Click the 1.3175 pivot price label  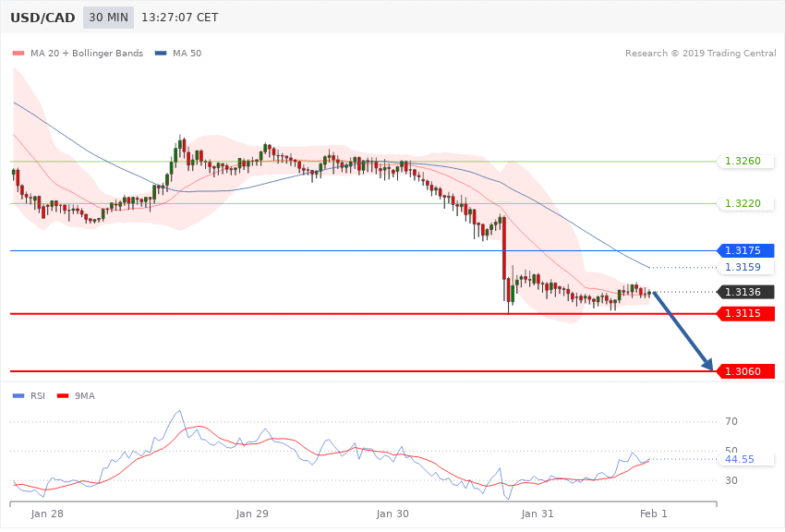pyautogui.click(x=746, y=250)
